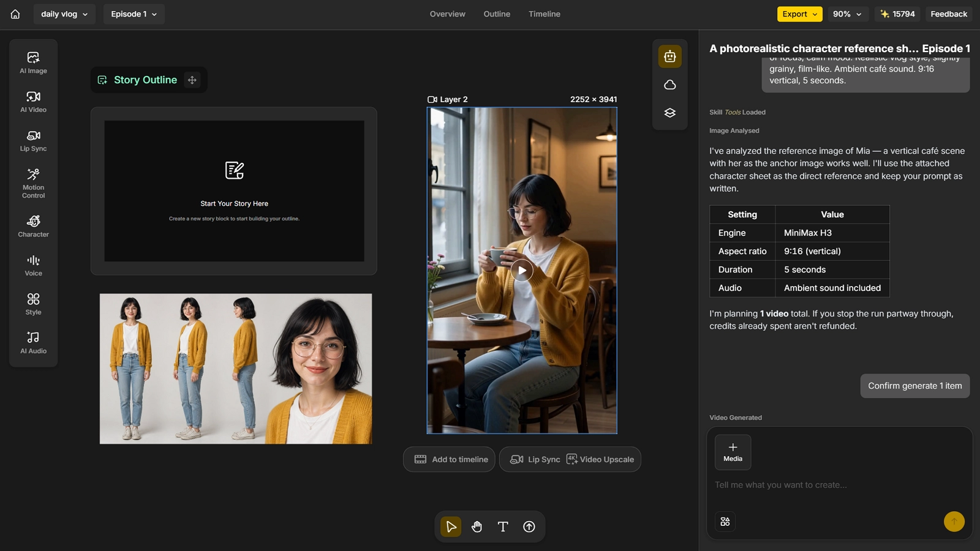Open the Export dropdown
The height and width of the screenshot is (551, 980).
point(799,14)
